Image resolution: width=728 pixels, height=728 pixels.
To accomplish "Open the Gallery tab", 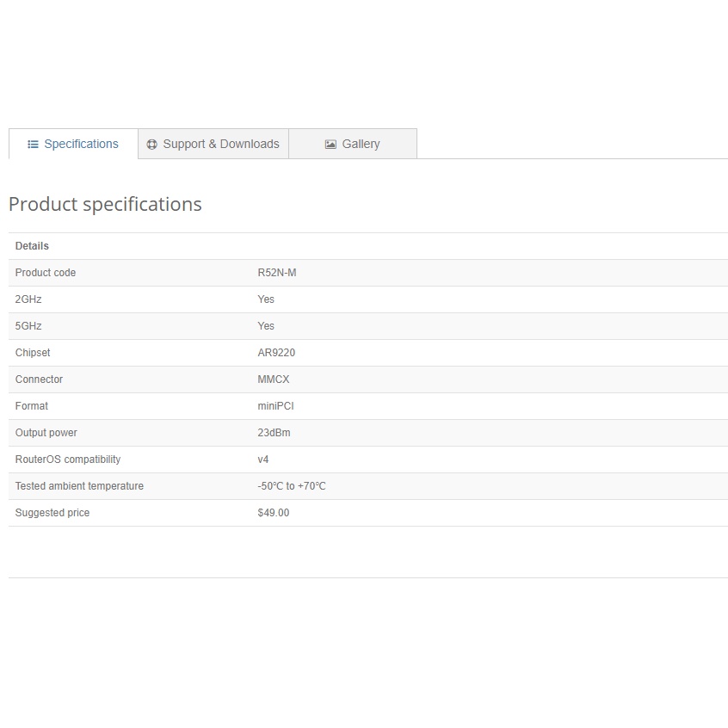I will tap(360, 145).
